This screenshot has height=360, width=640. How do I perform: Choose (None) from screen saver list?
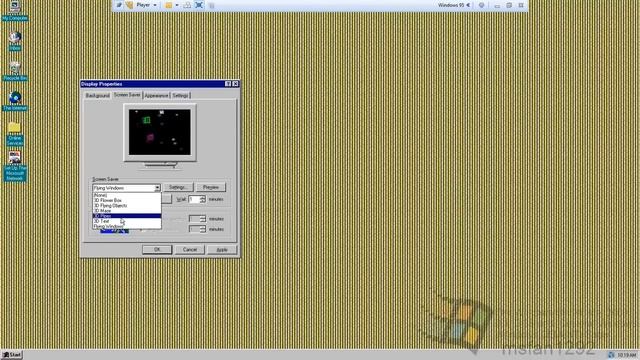[x=127, y=195]
